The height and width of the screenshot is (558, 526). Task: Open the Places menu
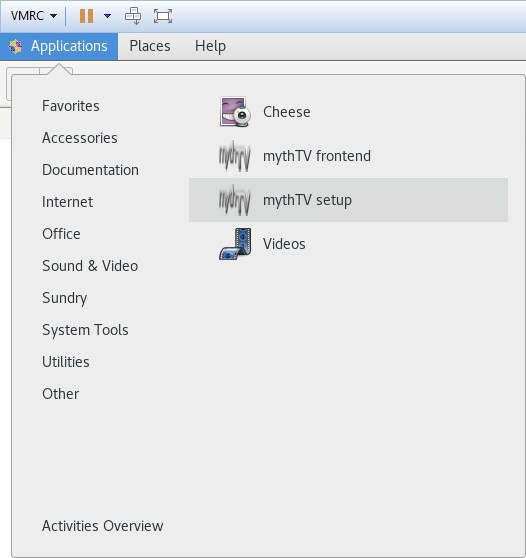point(150,46)
